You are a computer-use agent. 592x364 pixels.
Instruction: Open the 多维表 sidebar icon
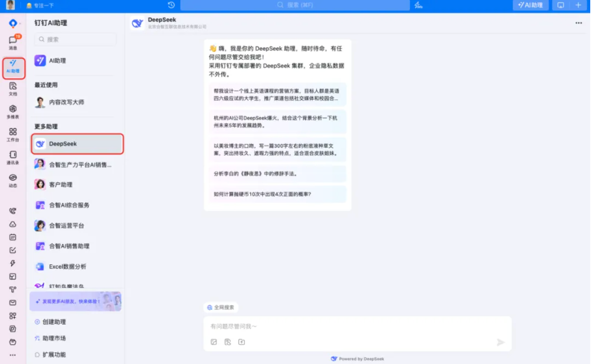13,112
